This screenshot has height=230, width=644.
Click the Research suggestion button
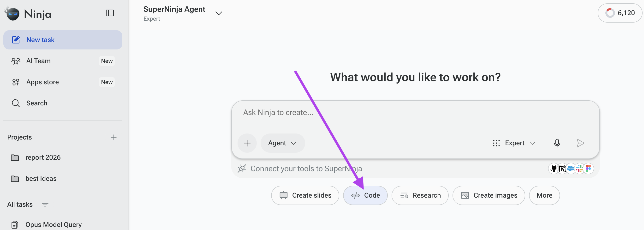click(420, 195)
